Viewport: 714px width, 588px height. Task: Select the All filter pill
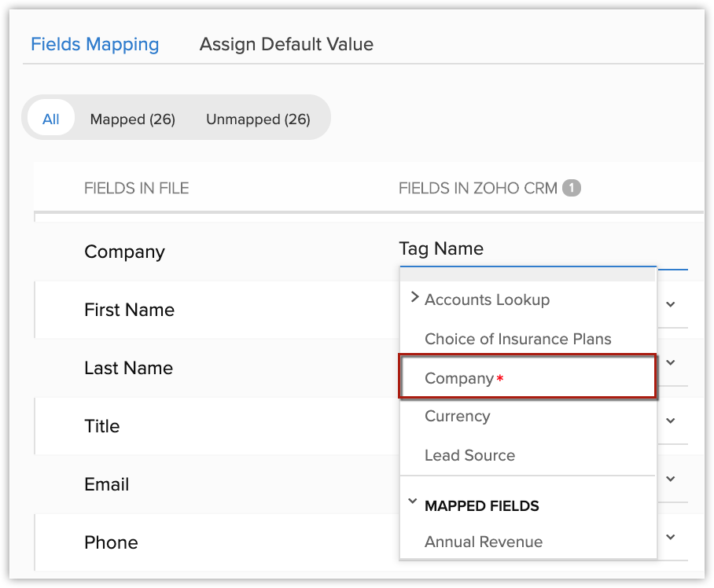pos(51,119)
